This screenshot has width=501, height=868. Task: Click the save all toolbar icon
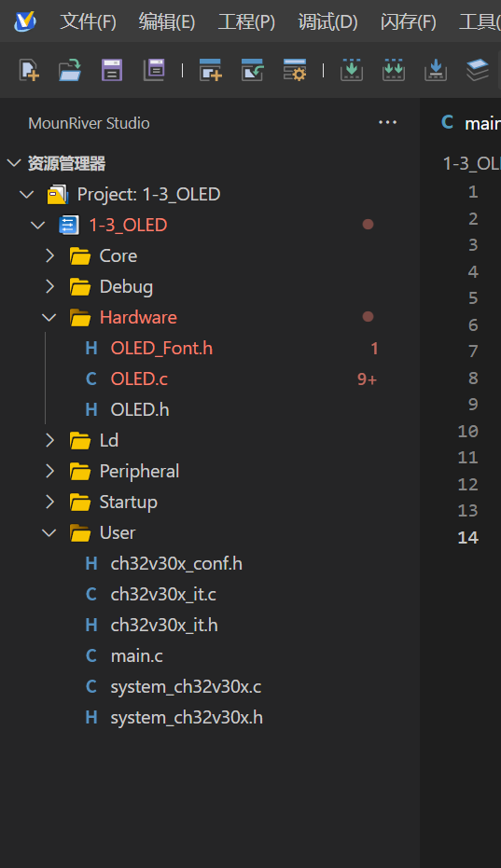(154, 70)
